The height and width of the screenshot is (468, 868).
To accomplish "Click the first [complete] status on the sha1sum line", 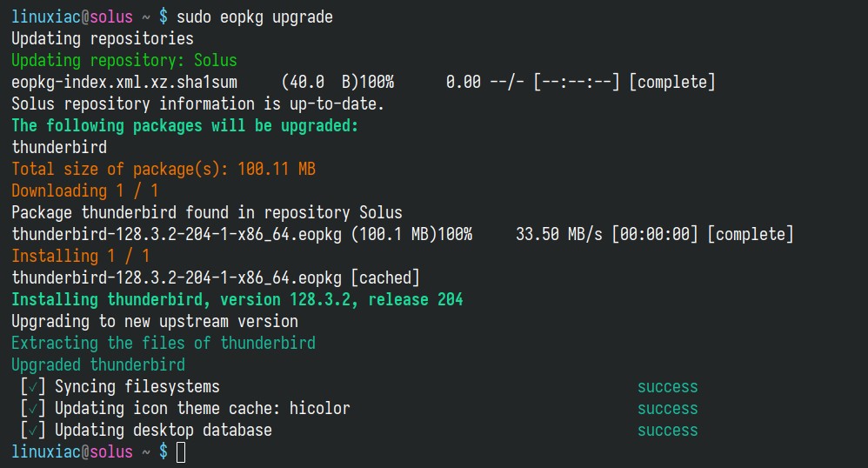I will click(672, 82).
